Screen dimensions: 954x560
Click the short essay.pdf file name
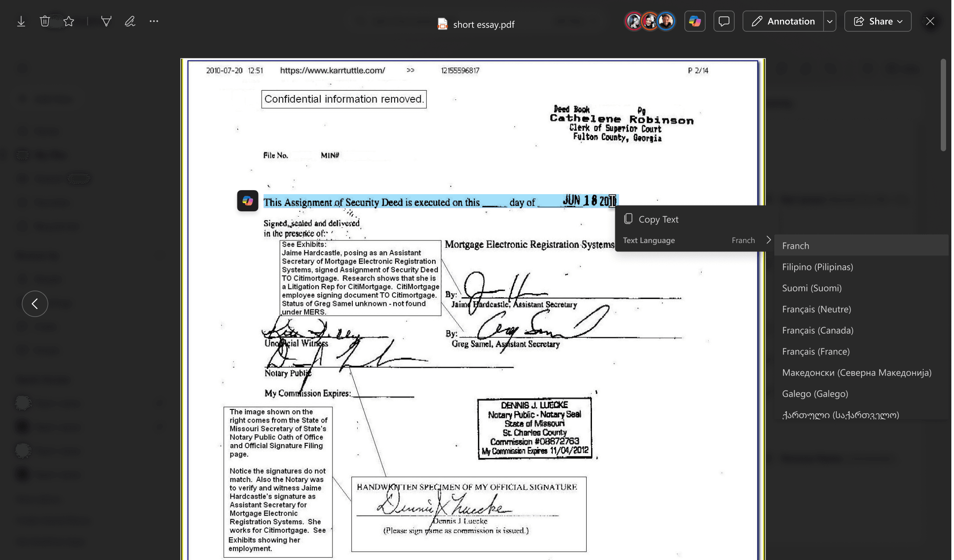tap(484, 24)
